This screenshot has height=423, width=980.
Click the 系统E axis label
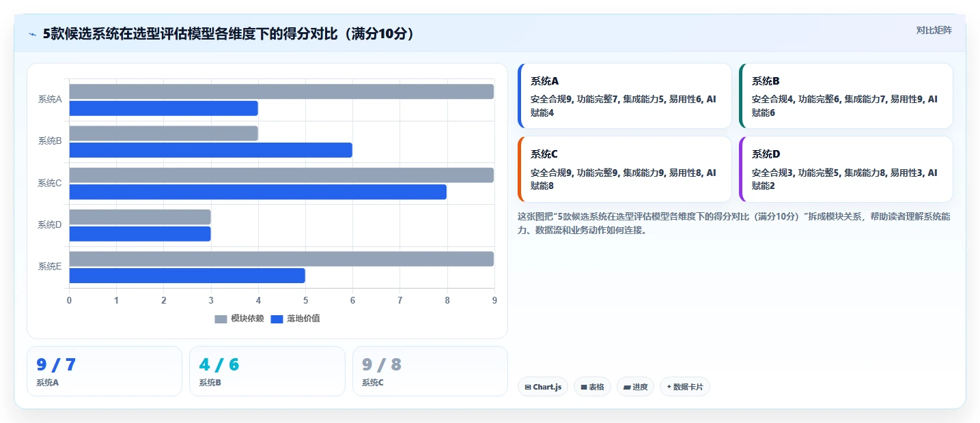click(x=50, y=267)
